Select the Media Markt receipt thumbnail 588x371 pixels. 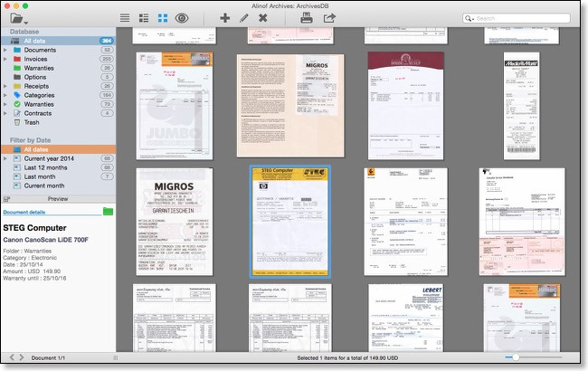[x=522, y=106]
